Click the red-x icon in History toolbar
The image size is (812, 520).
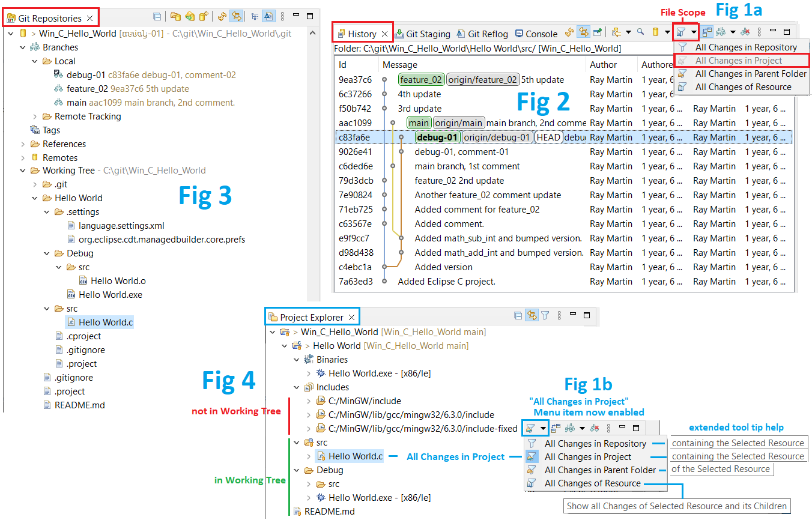[x=745, y=32]
